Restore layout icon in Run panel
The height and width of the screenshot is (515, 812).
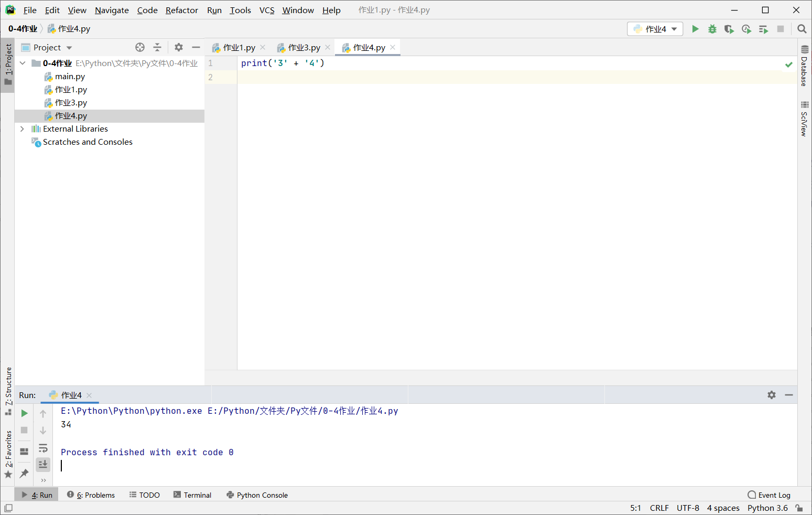click(24, 451)
